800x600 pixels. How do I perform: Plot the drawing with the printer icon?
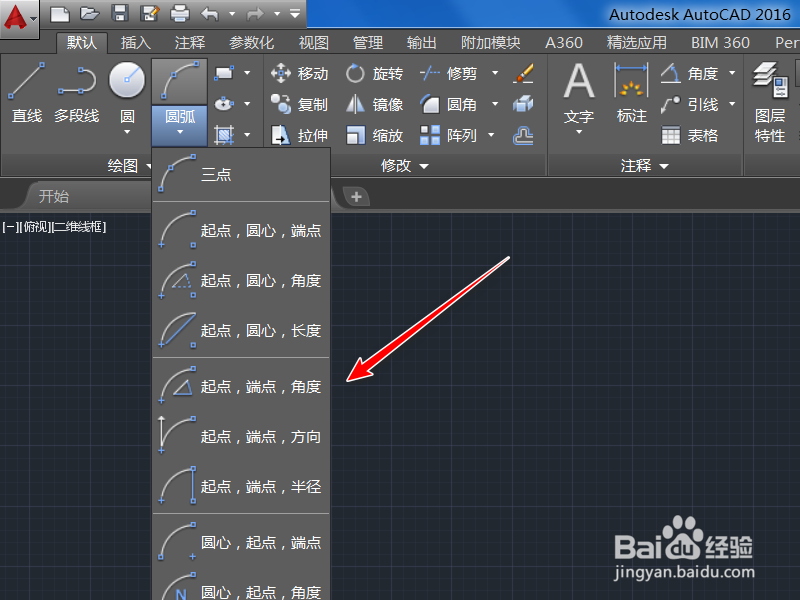tap(180, 14)
